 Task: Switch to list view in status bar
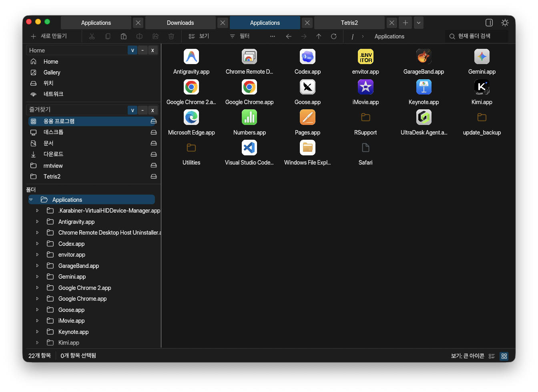(492, 356)
